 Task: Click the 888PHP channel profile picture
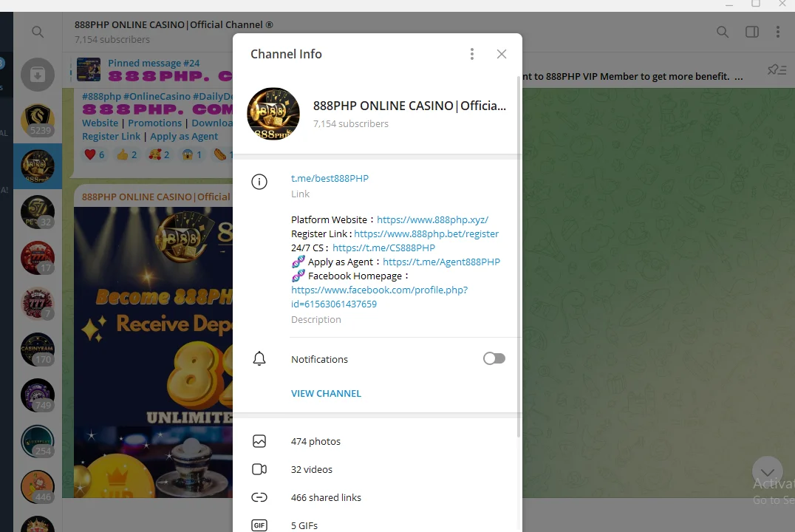[273, 114]
